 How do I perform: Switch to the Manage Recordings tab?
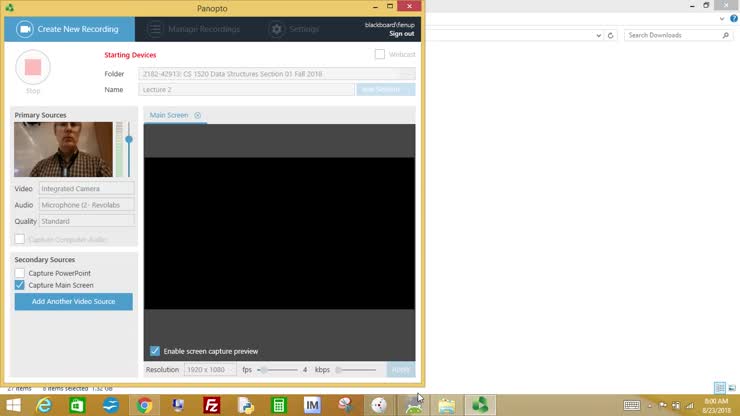point(196,29)
